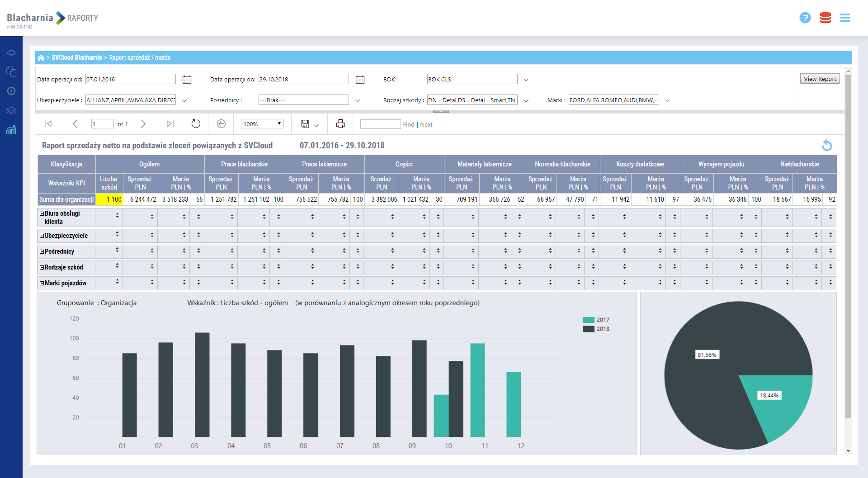Image resolution: width=868 pixels, height=478 pixels.
Task: Refresh the report with circular arrow
Action: pos(196,124)
